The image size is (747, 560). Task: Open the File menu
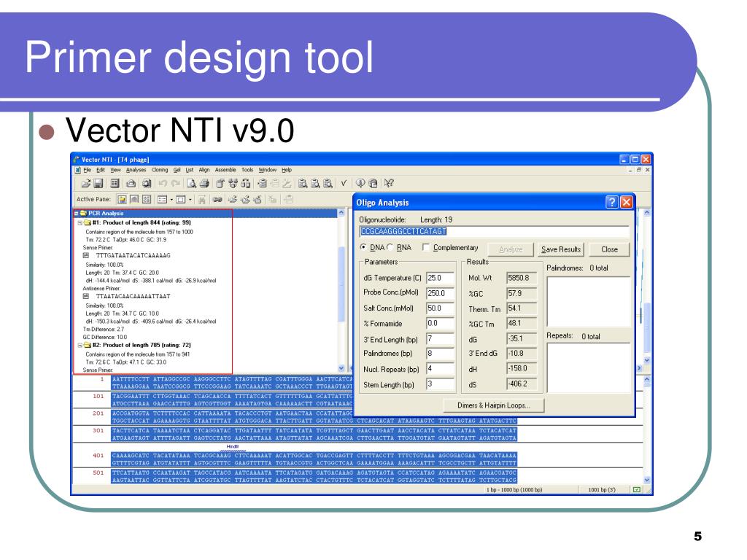88,170
